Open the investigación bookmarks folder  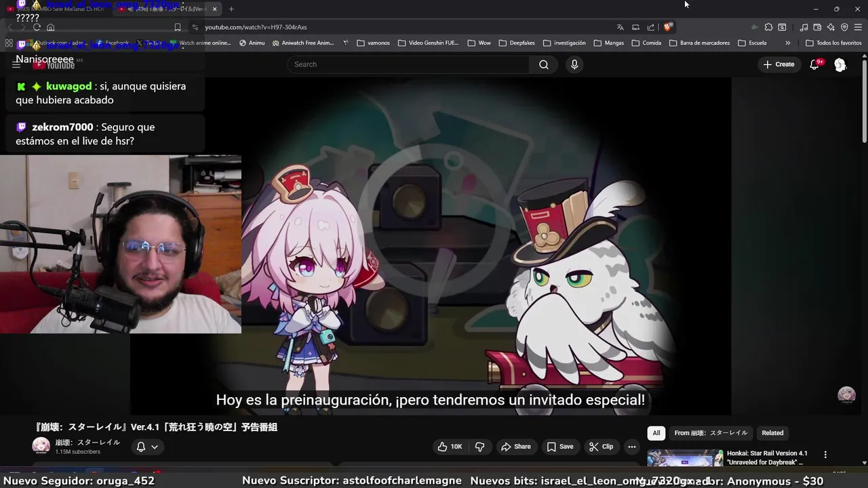[564, 43]
